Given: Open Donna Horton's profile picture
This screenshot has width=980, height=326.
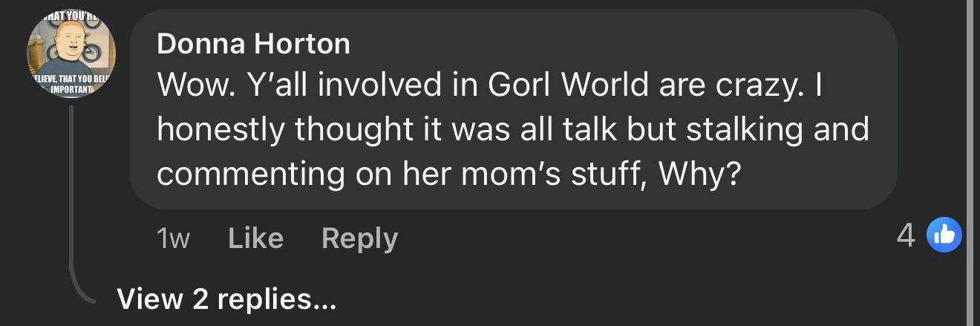Looking at the screenshot, I should click(71, 56).
